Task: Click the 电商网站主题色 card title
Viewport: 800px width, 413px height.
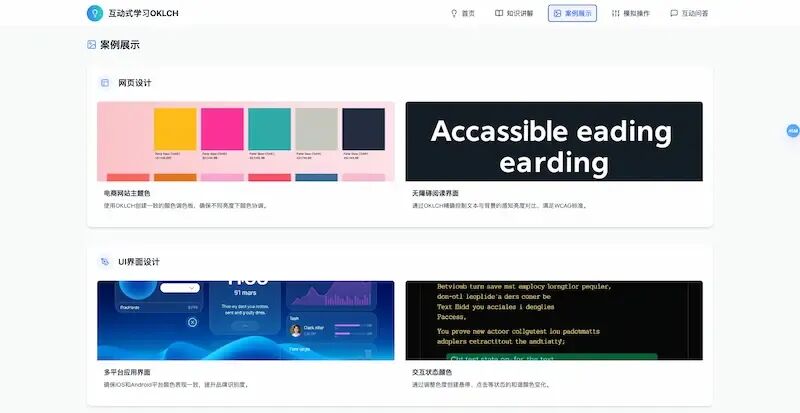Action: coord(127,193)
